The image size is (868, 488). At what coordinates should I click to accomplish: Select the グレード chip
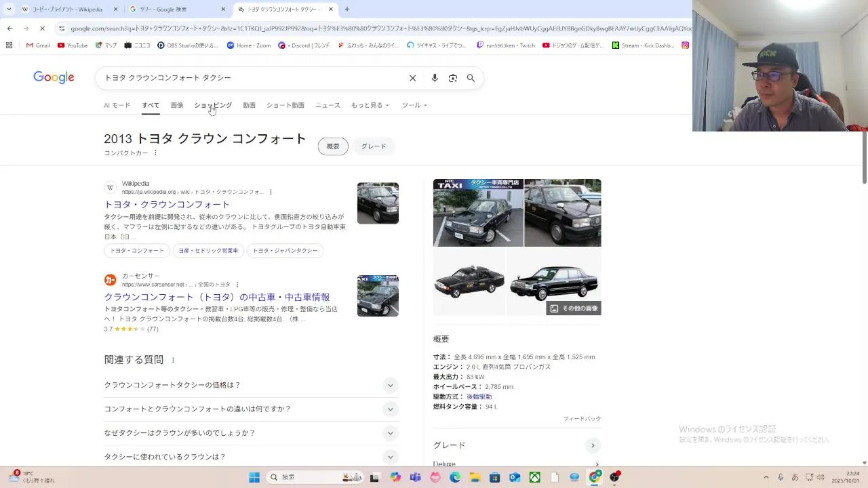pyautogui.click(x=374, y=146)
